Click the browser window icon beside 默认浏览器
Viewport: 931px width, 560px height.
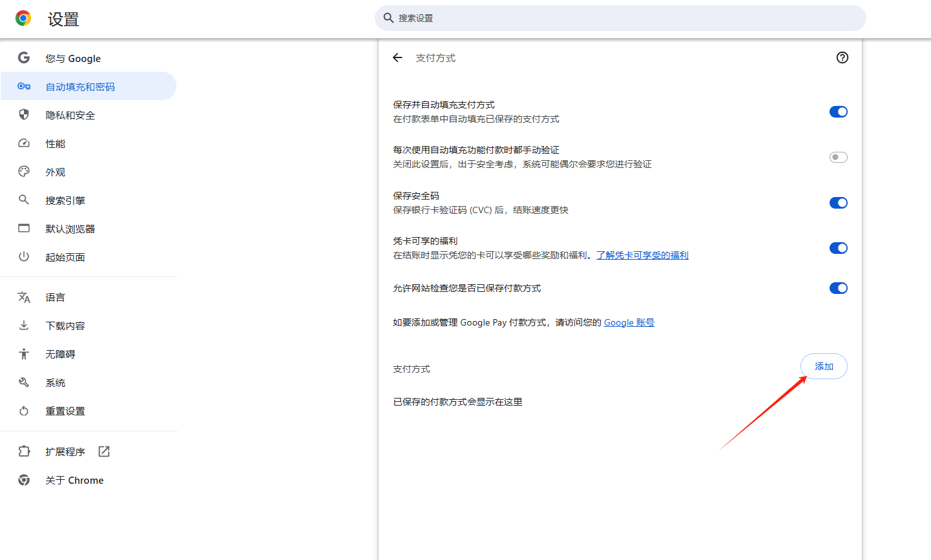point(24,228)
